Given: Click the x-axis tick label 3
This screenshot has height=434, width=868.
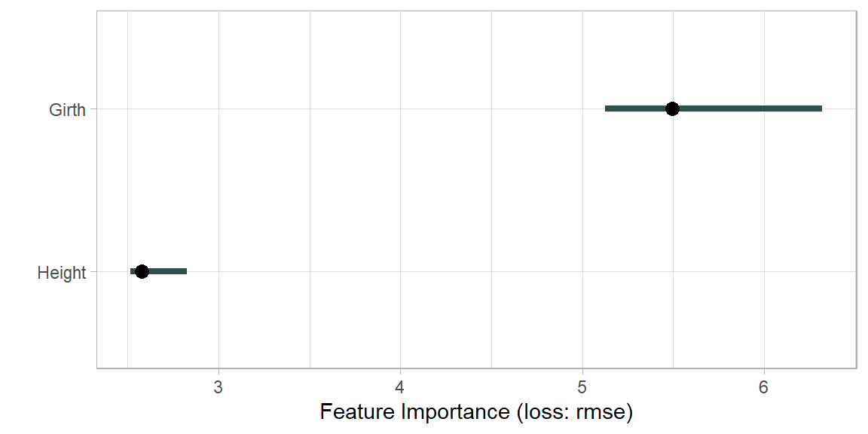Looking at the screenshot, I should 219,387.
